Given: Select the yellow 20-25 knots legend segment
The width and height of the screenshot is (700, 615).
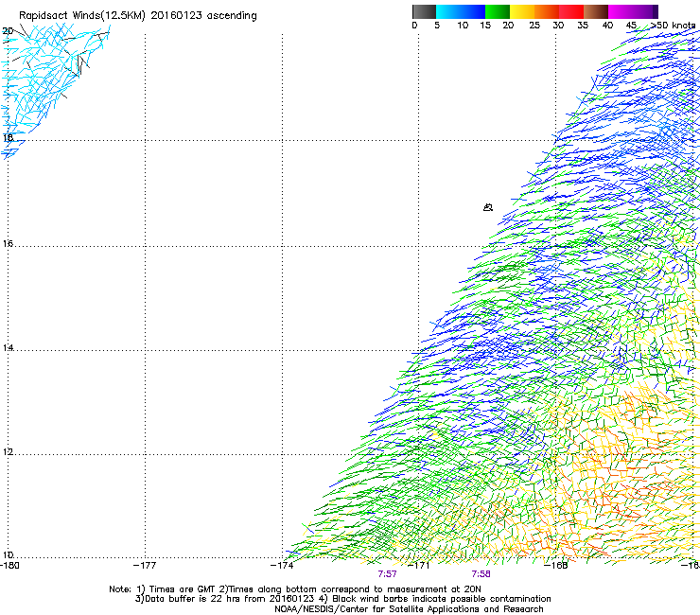Looking at the screenshot, I should click(522, 11).
